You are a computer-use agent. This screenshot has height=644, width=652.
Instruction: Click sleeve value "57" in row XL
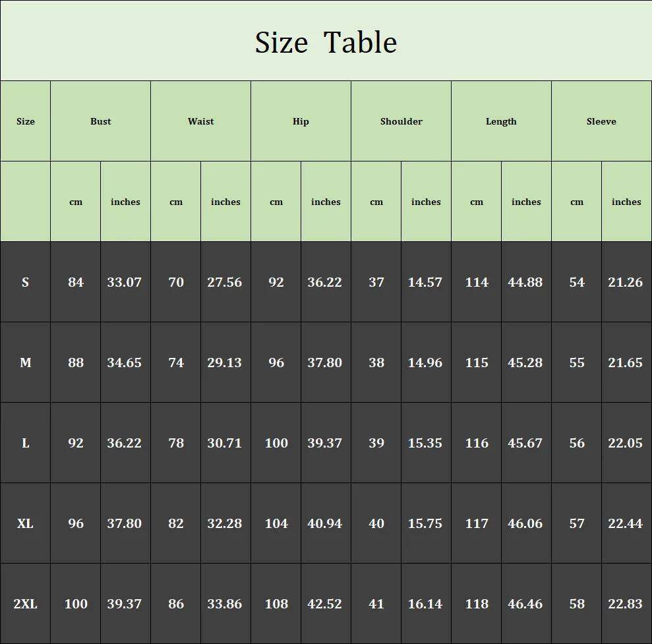[x=577, y=523]
